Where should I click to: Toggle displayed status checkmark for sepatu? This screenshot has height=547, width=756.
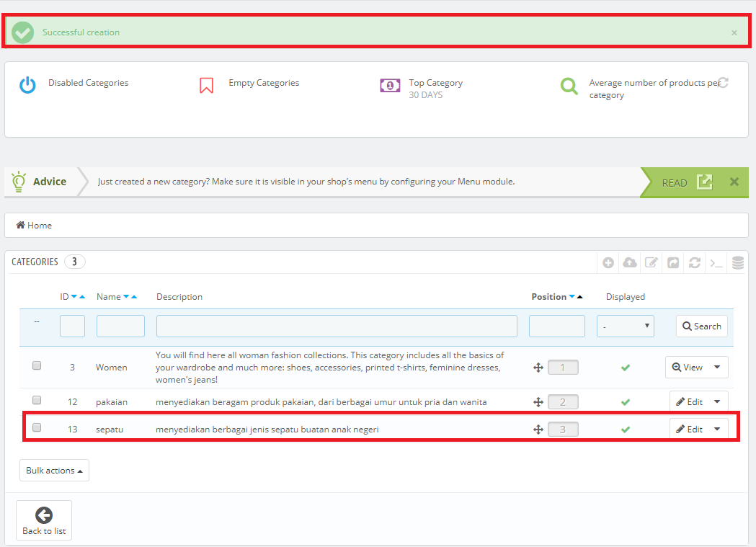point(626,430)
